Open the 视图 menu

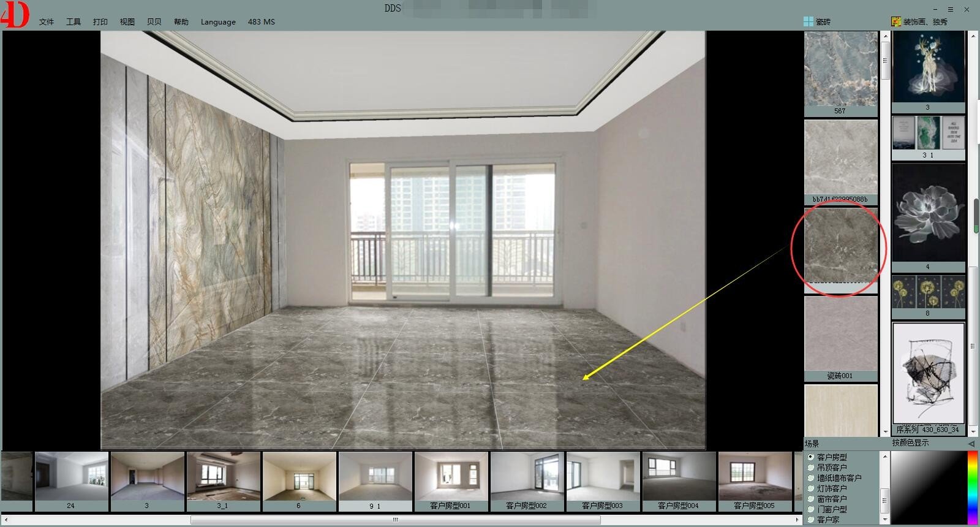(127, 22)
